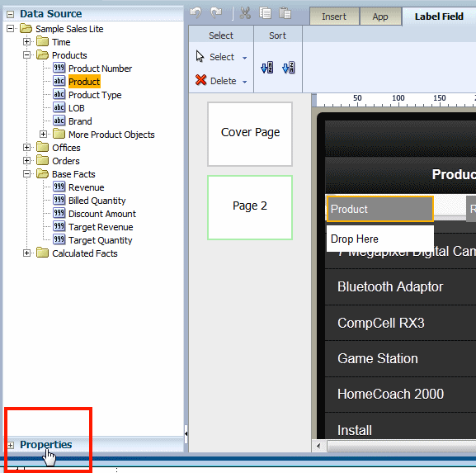
Task: Click the Select text button
Action: (222, 57)
